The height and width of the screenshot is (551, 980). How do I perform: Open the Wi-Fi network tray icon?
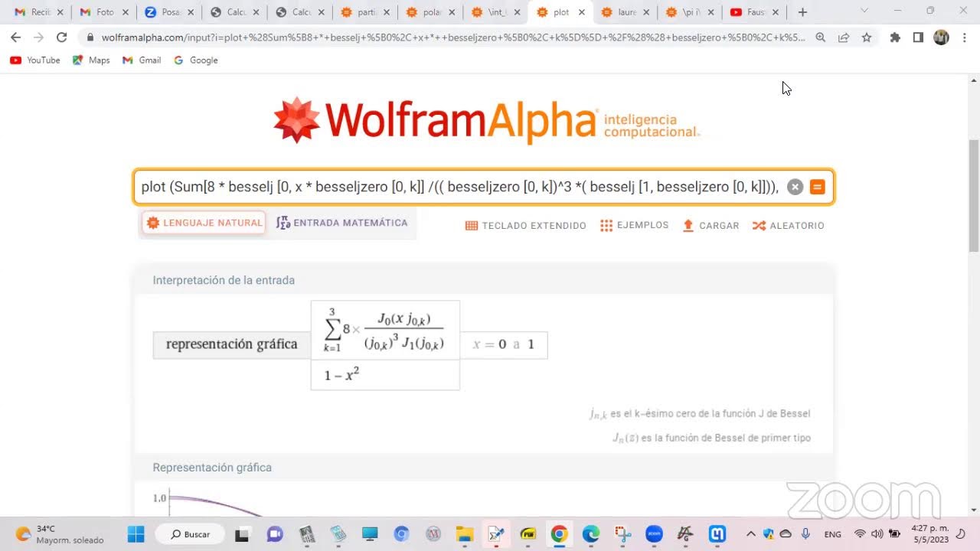coord(860,534)
